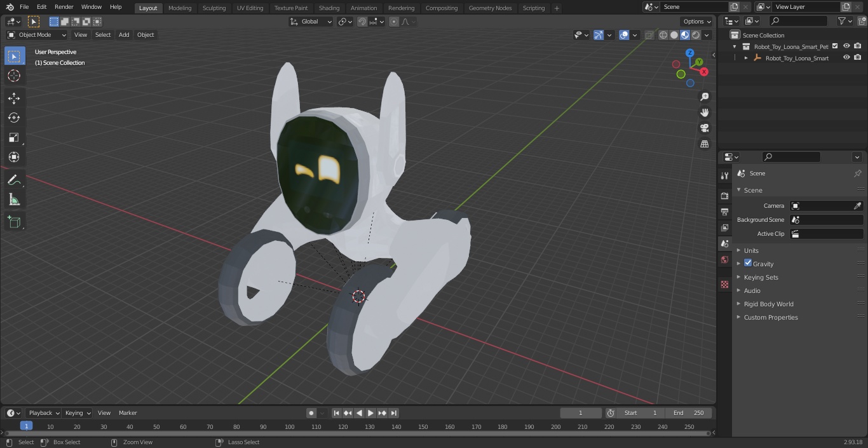Select the Annotate tool
This screenshot has height=448, width=868.
click(14, 180)
